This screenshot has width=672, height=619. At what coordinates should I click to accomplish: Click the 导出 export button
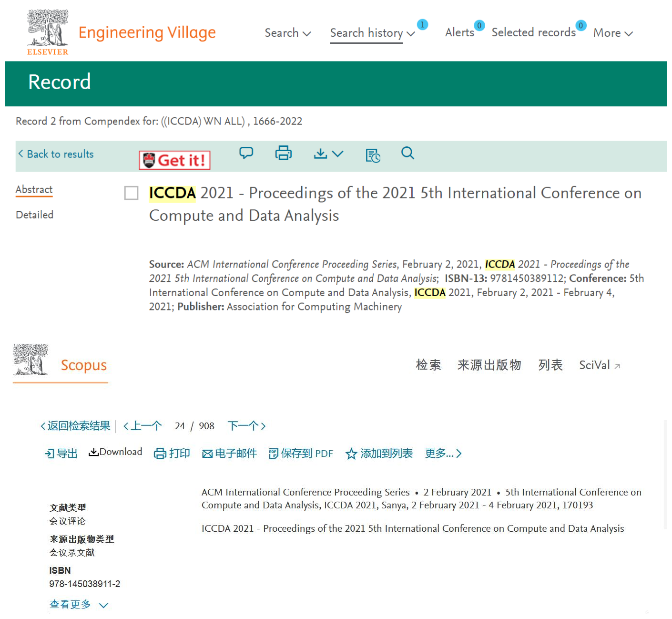[x=61, y=454]
